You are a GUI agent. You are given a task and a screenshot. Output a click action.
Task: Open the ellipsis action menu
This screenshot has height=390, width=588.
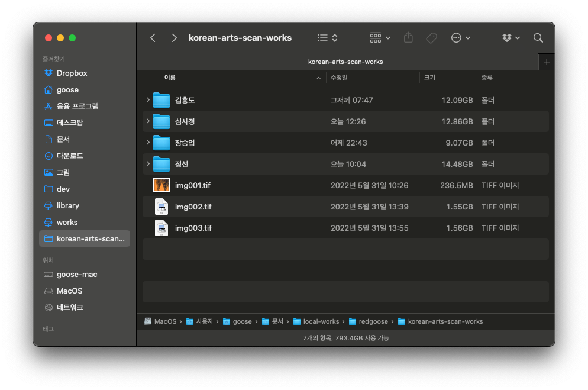click(460, 38)
